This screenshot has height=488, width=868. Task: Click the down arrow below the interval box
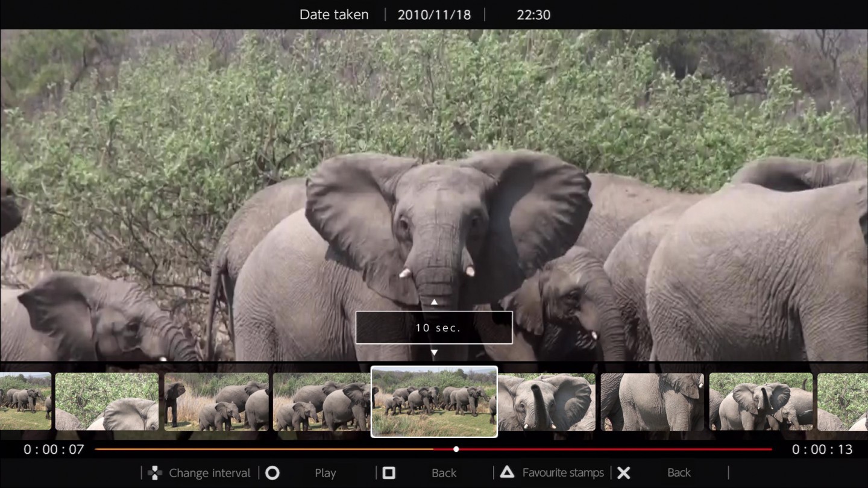433,353
